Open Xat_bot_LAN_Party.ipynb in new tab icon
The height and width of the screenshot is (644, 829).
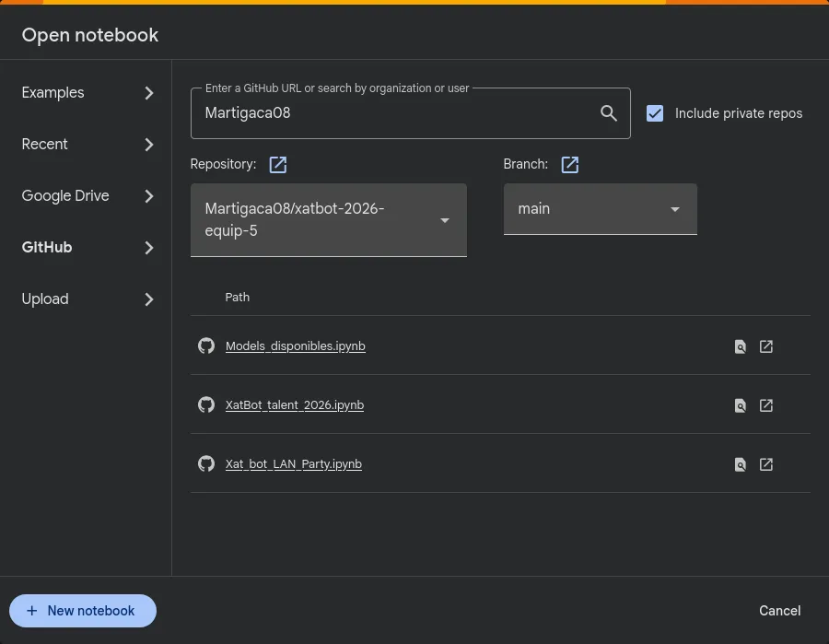click(765, 464)
